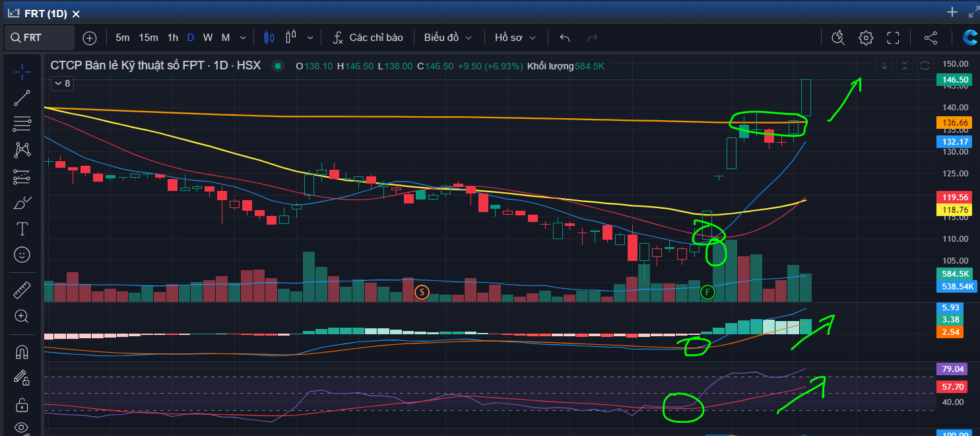Switch to 5m timeframe
The image size is (980, 436).
(123, 38)
